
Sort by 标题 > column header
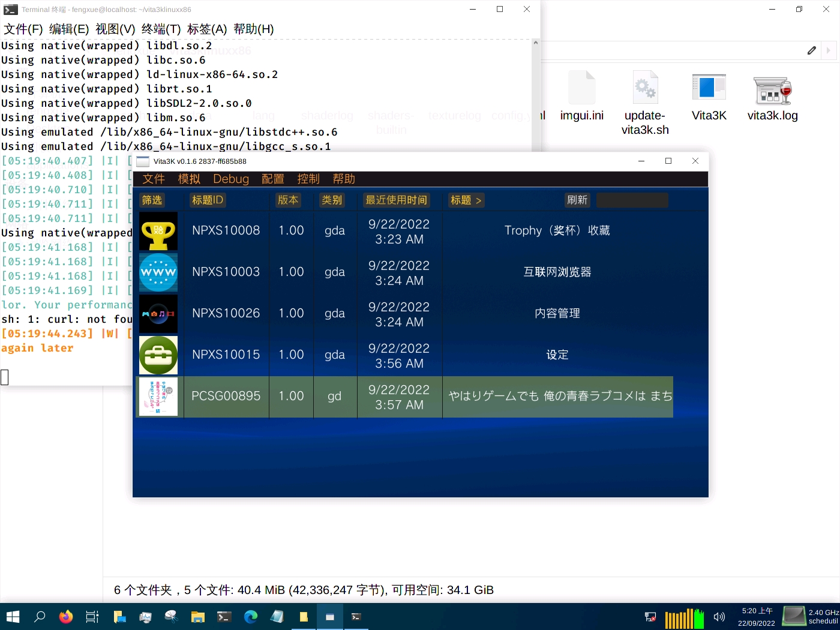pos(466,200)
